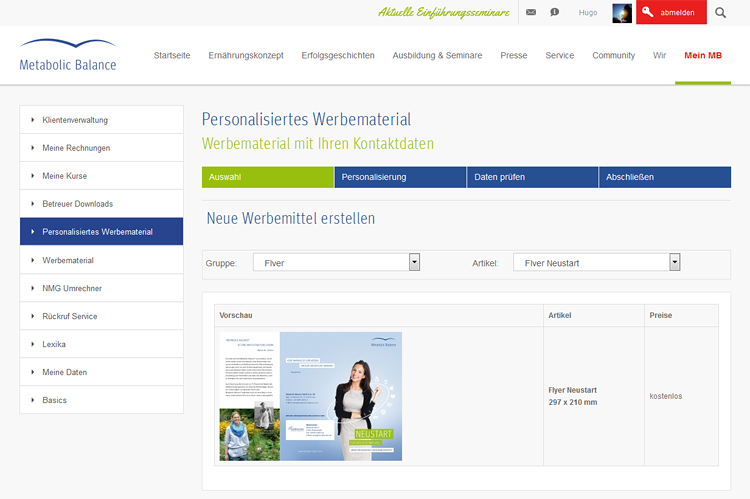Select the Mein MB menu item
The width and height of the screenshot is (750, 499).
pos(703,55)
